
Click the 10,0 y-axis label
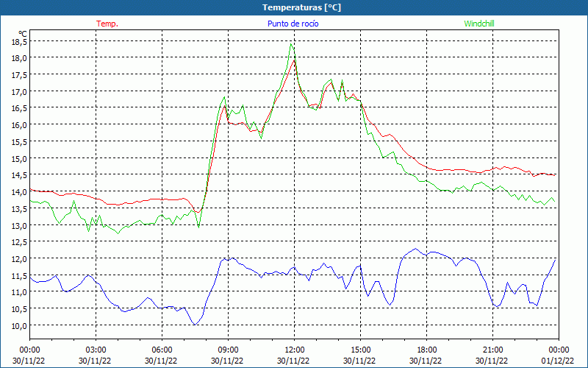pyautogui.click(x=19, y=325)
